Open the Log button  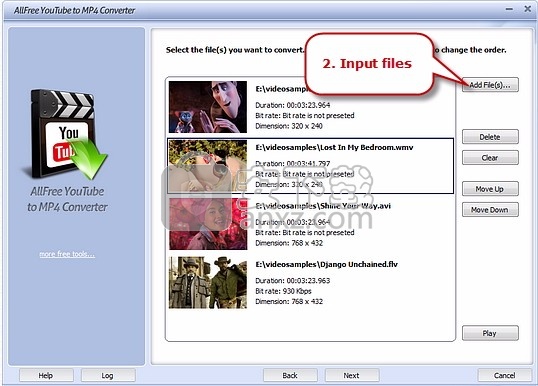coord(108,375)
